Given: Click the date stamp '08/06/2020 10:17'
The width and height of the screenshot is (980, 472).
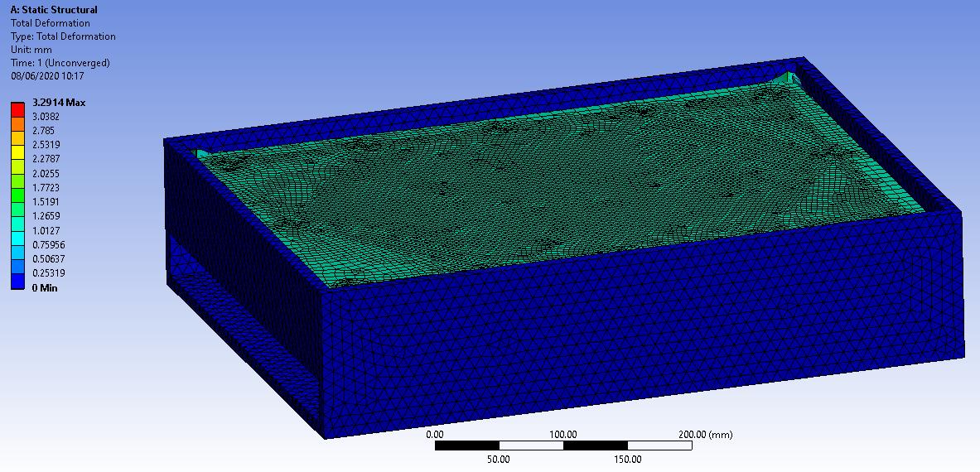Looking at the screenshot, I should coord(47,75).
